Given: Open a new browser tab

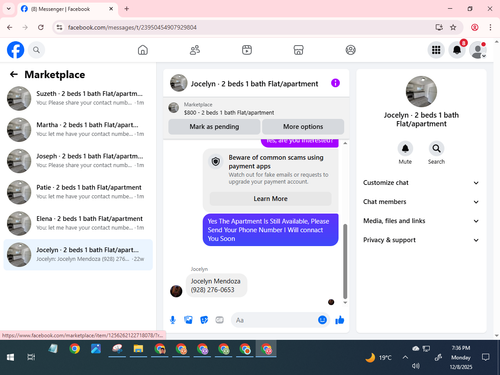Looking at the screenshot, I should pyautogui.click(x=127, y=9).
